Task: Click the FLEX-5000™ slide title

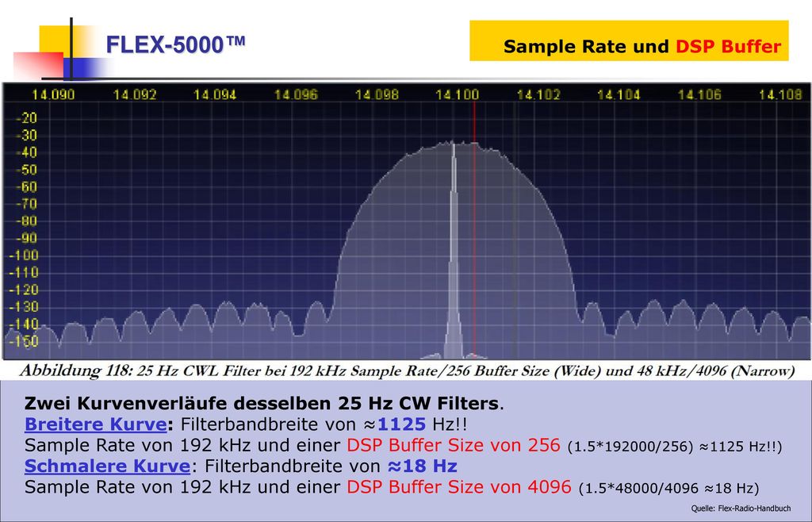Action: (175, 45)
